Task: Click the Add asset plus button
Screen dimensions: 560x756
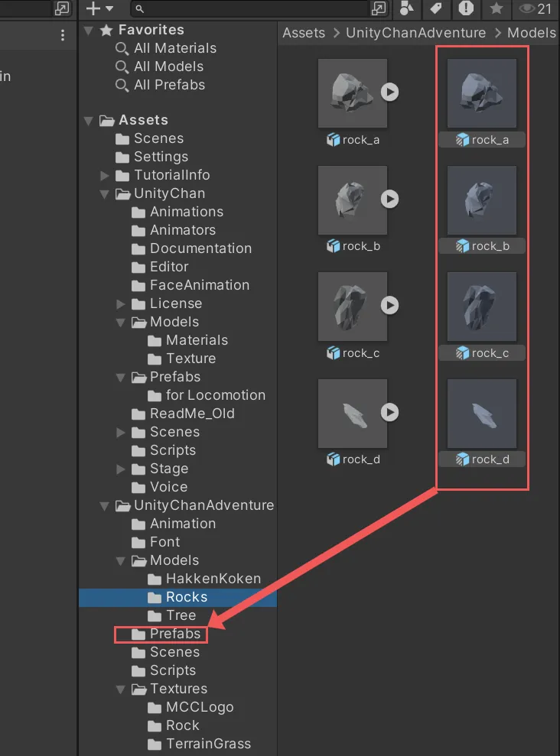Action: click(x=99, y=8)
